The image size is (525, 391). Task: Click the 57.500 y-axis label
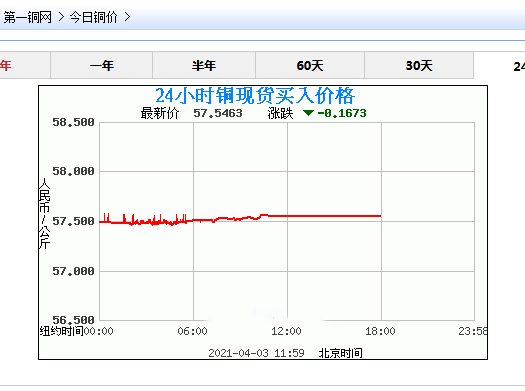coord(73,221)
